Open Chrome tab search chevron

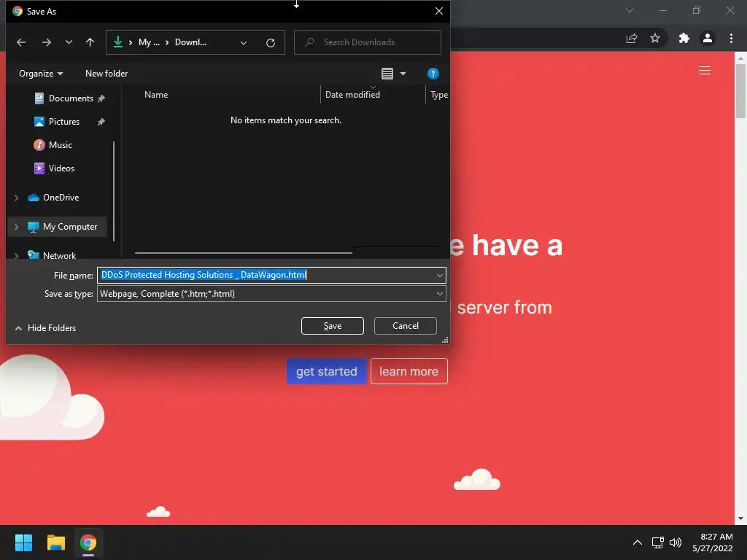tap(630, 10)
